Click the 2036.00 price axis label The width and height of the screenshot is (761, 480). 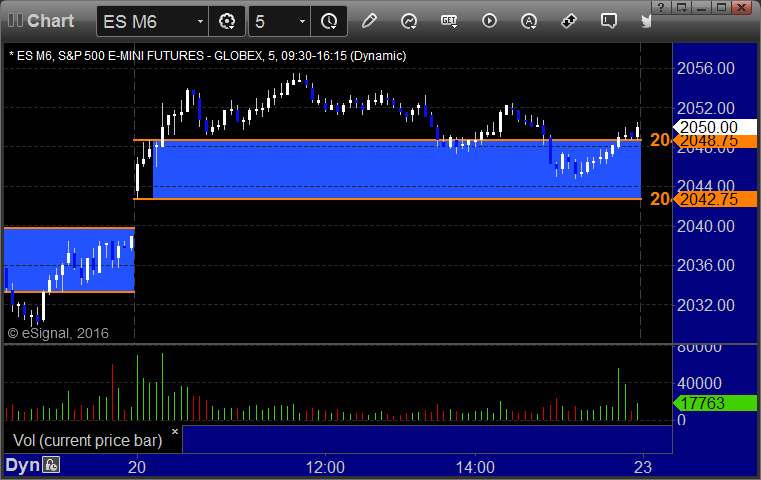tap(706, 265)
